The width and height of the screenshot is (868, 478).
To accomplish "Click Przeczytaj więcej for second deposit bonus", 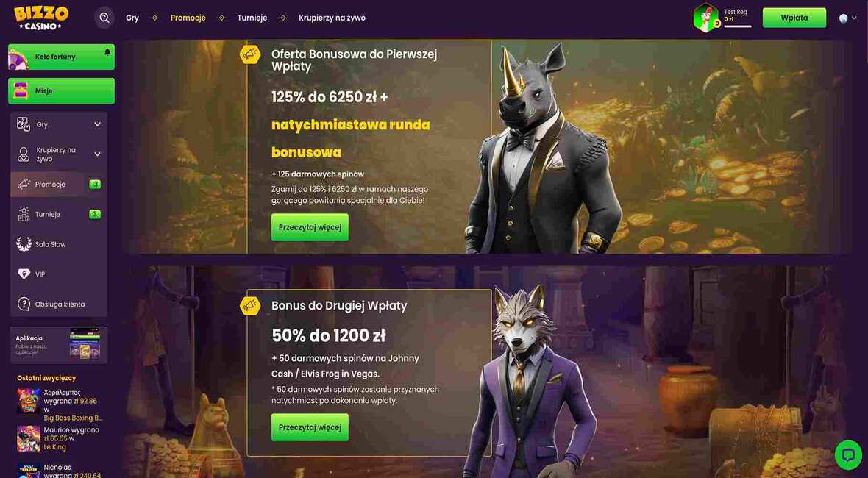I will [310, 427].
